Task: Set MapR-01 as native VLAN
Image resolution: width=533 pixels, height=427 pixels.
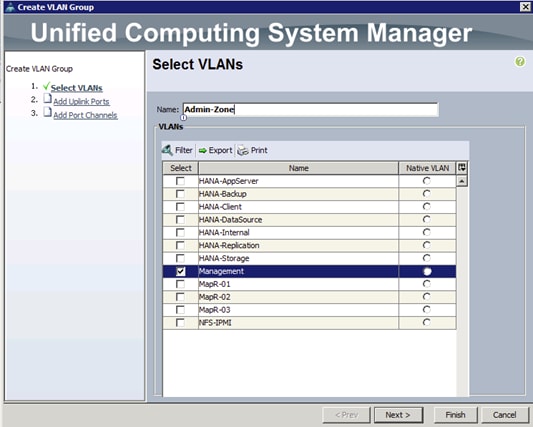Action: (x=427, y=284)
